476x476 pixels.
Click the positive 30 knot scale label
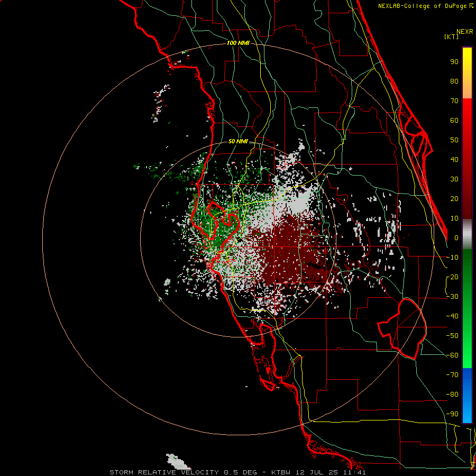(454, 179)
